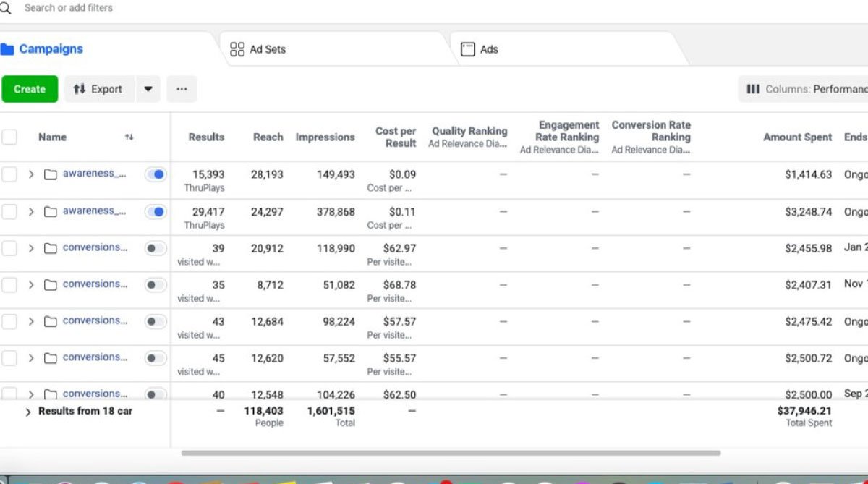868x484 pixels.
Task: Click the horizontal scrollbar below the table
Action: (x=450, y=453)
